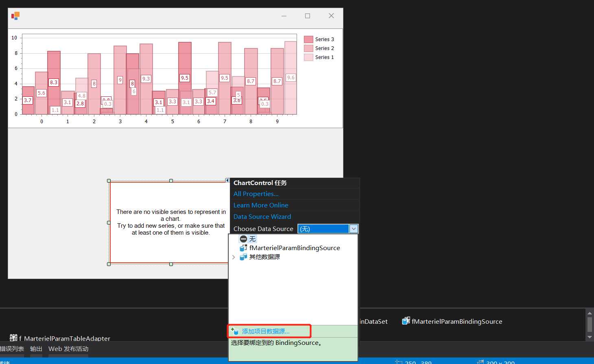Launch the Data Source Wizard
Screen dimensions: 594x364
262,217
